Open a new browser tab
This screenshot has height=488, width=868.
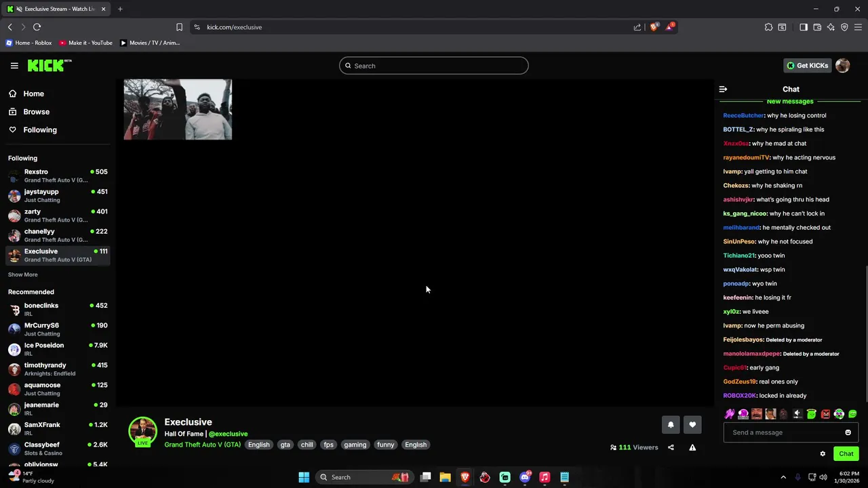pos(120,9)
